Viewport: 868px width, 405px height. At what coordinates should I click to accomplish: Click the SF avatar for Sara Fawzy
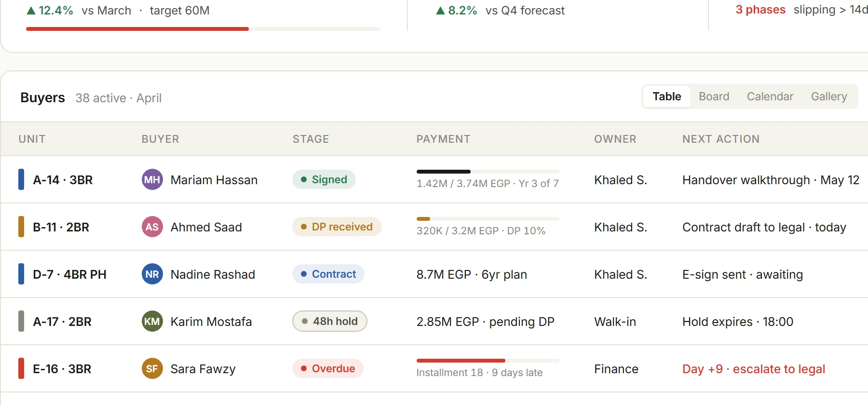[152, 368]
